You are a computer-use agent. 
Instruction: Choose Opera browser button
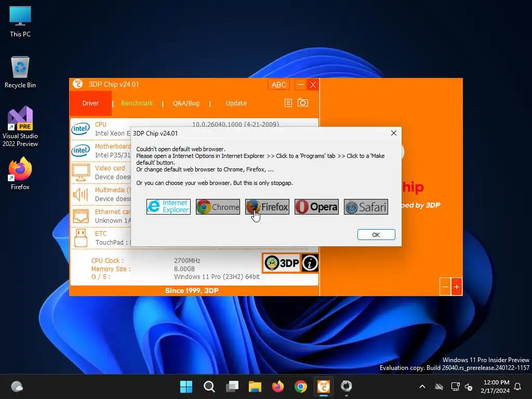click(316, 207)
